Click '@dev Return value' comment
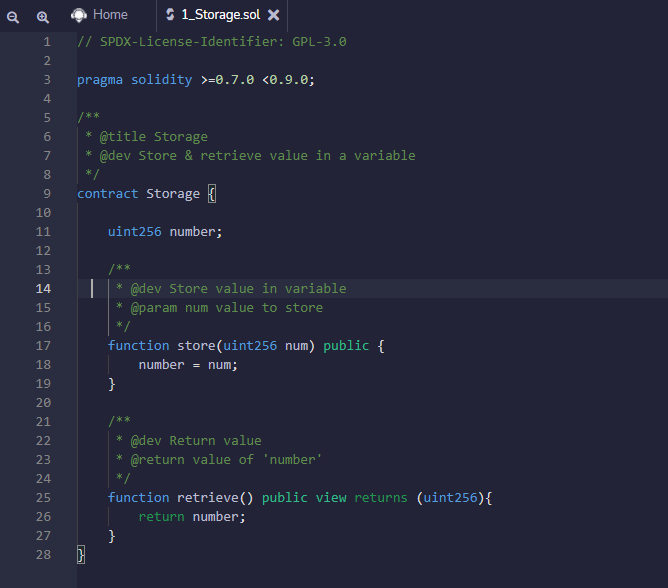This screenshot has width=668, height=588. [x=189, y=441]
